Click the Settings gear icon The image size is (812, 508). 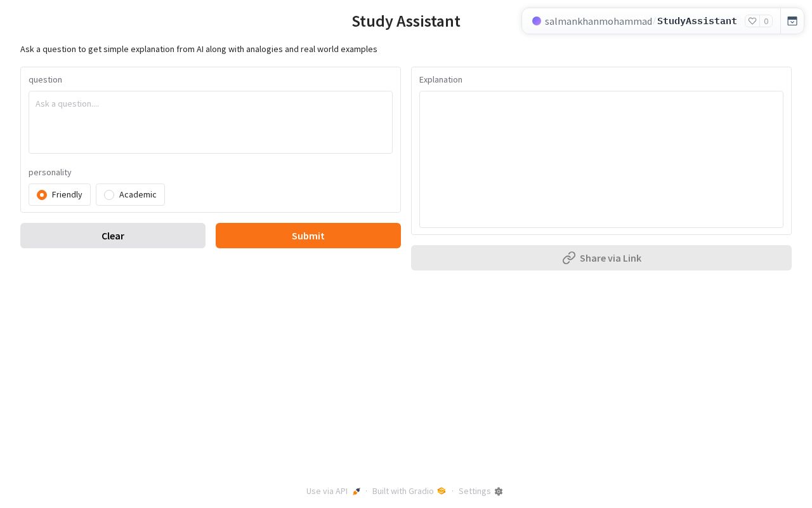(x=499, y=491)
